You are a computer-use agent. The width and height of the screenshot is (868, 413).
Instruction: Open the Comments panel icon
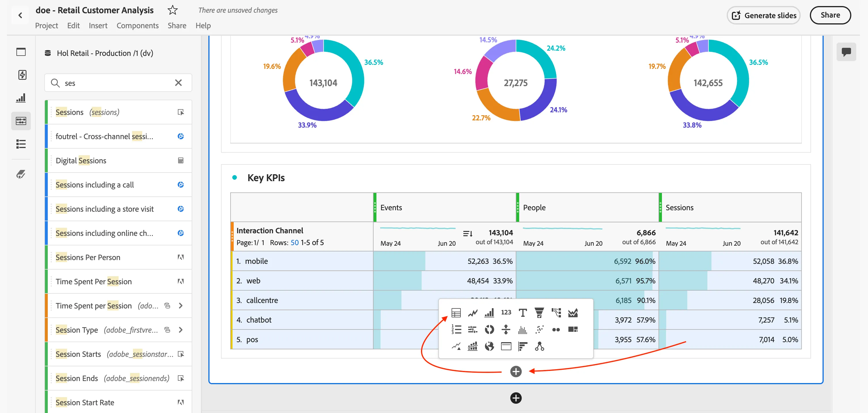tap(846, 52)
